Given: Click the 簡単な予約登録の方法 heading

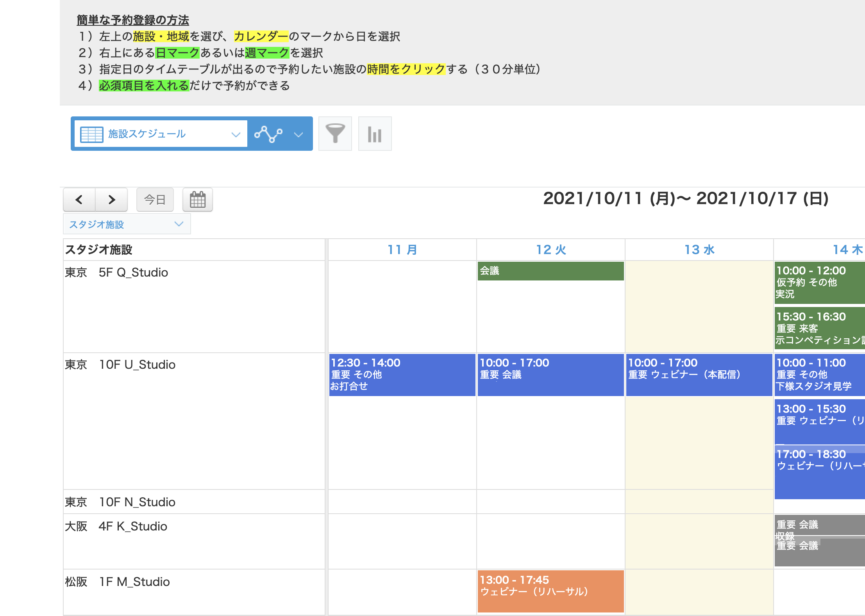Looking at the screenshot, I should coord(133,20).
